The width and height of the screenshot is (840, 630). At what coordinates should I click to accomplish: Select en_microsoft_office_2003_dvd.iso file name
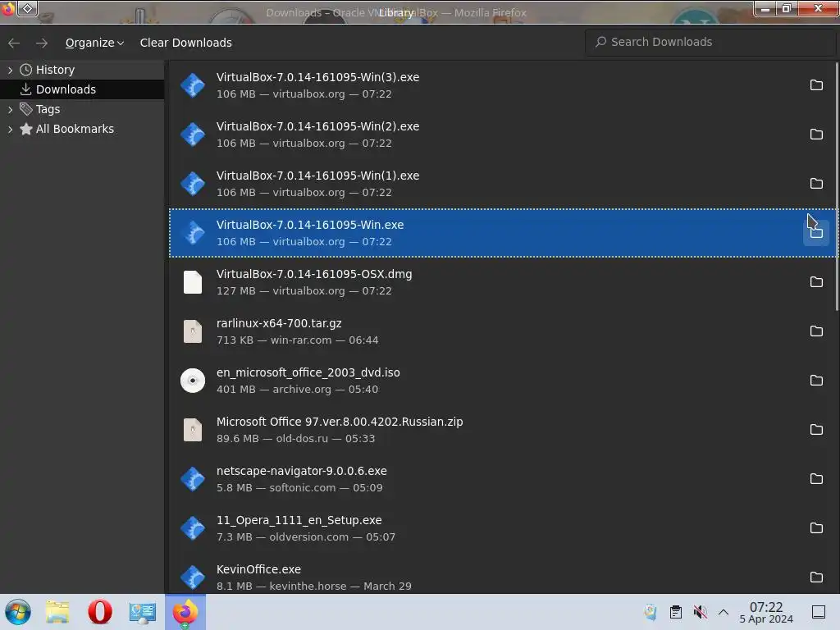pyautogui.click(x=308, y=373)
